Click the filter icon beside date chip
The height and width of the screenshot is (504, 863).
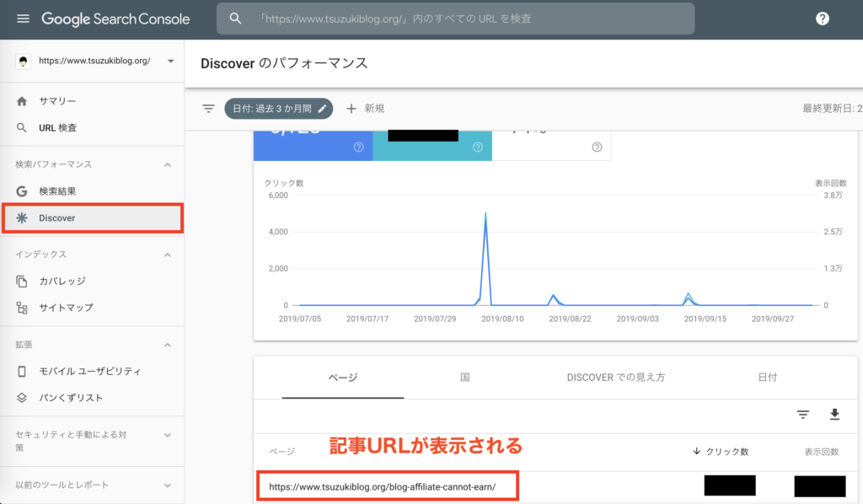[x=208, y=109]
